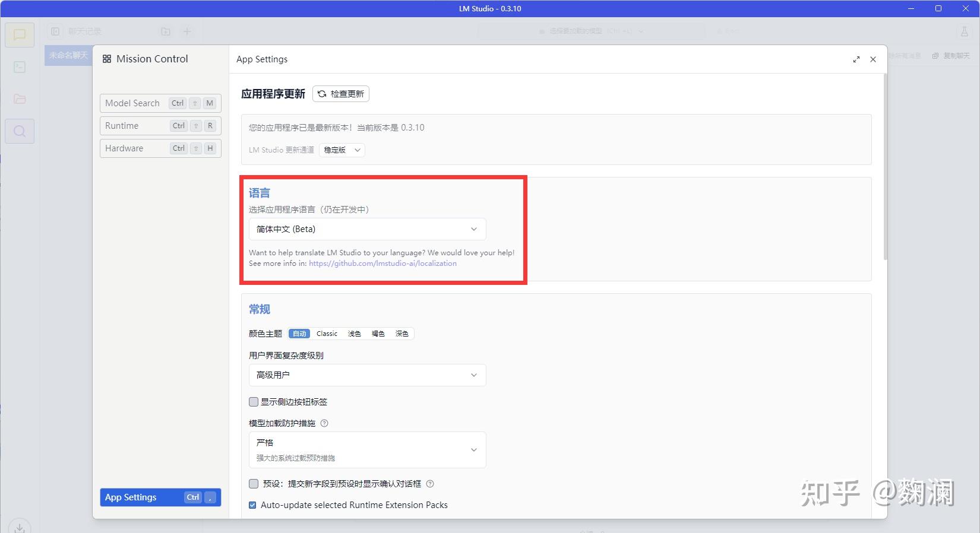Screen dimensions: 980x533
Task: Switch to the Hardware tab
Action: [160, 148]
